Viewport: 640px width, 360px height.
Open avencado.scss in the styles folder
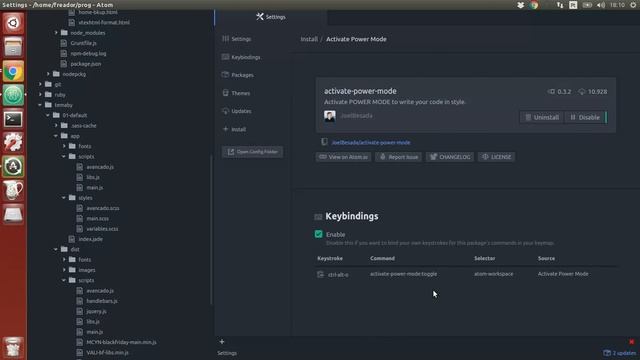tap(102, 208)
